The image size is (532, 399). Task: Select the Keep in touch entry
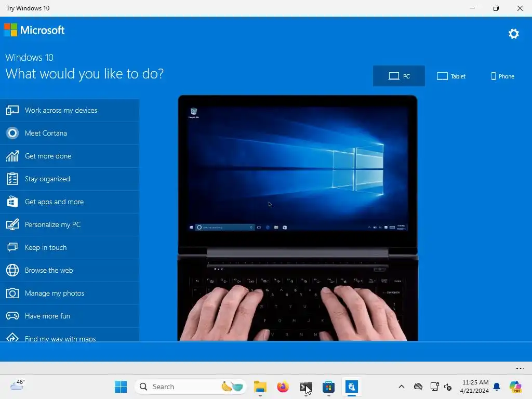point(70,247)
